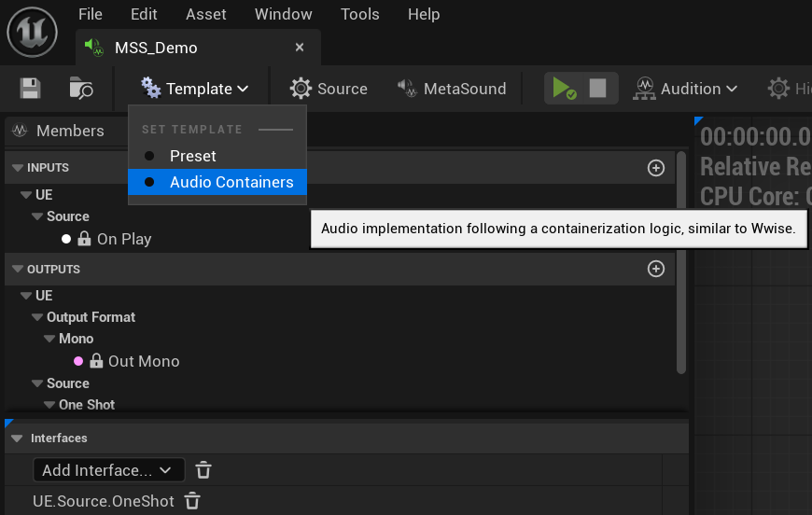Click the partially visible gear at toolbar end
This screenshot has height=515, width=812.
778,89
